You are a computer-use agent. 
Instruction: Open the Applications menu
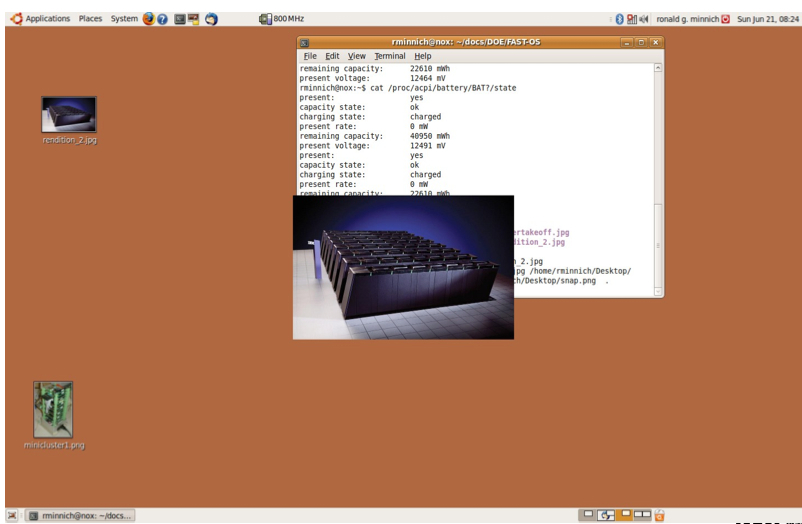[48, 19]
